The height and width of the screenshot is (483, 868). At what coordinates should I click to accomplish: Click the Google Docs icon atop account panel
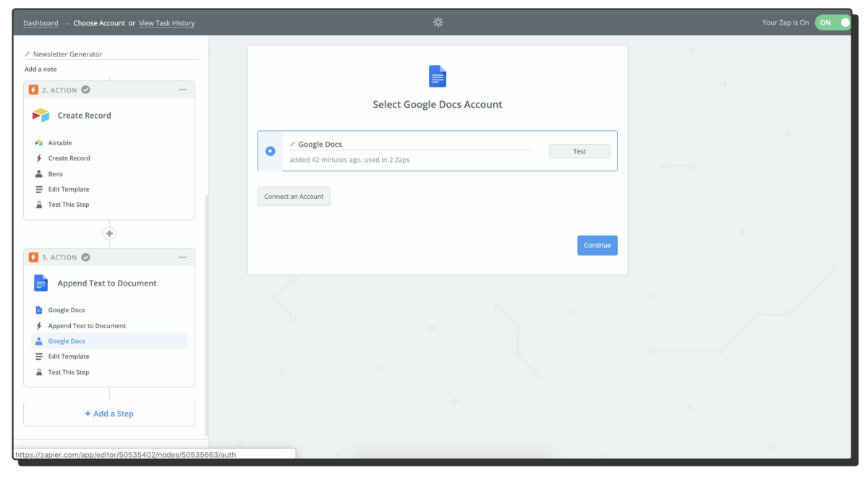pyautogui.click(x=438, y=76)
